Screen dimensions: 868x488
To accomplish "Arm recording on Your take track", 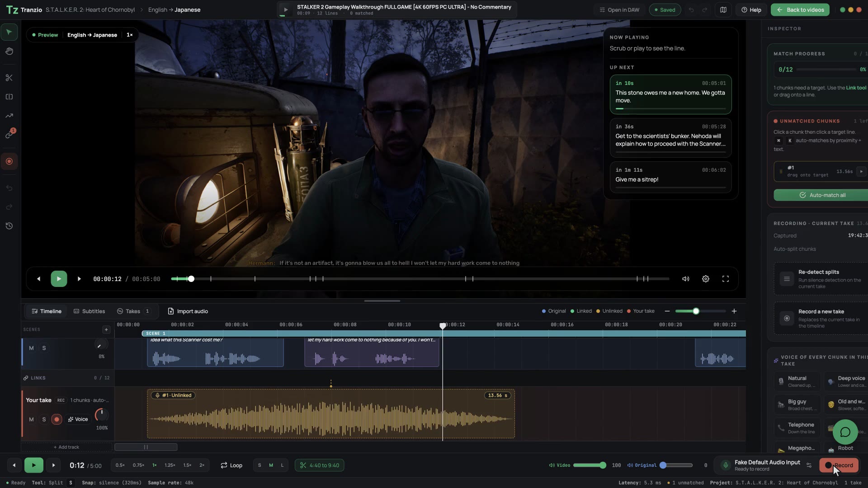I will pyautogui.click(x=57, y=419).
